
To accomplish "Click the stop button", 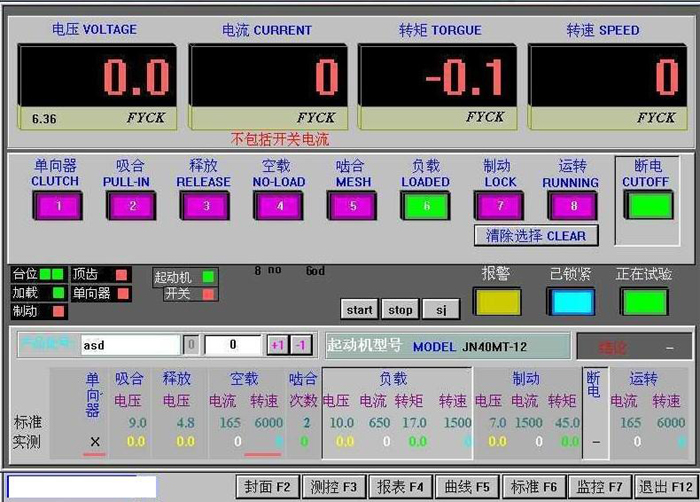I will tap(400, 310).
